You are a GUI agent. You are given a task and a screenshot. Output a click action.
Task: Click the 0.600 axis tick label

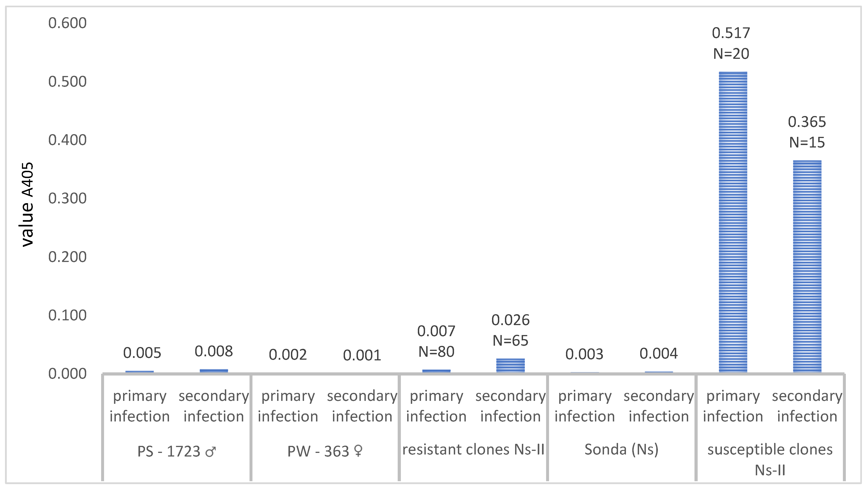tap(67, 23)
